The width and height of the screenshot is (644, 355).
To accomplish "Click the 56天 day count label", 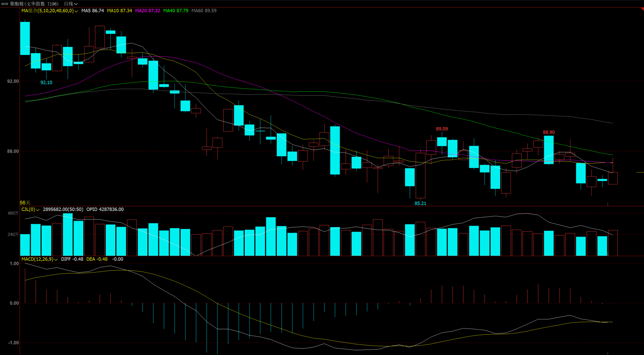I will (x=25, y=203).
